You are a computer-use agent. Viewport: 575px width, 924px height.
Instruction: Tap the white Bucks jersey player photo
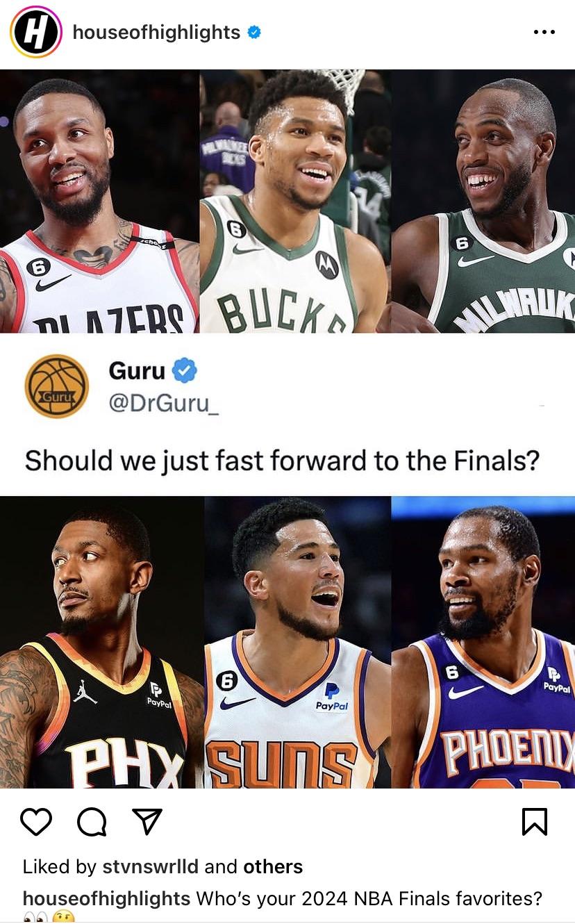click(295, 201)
